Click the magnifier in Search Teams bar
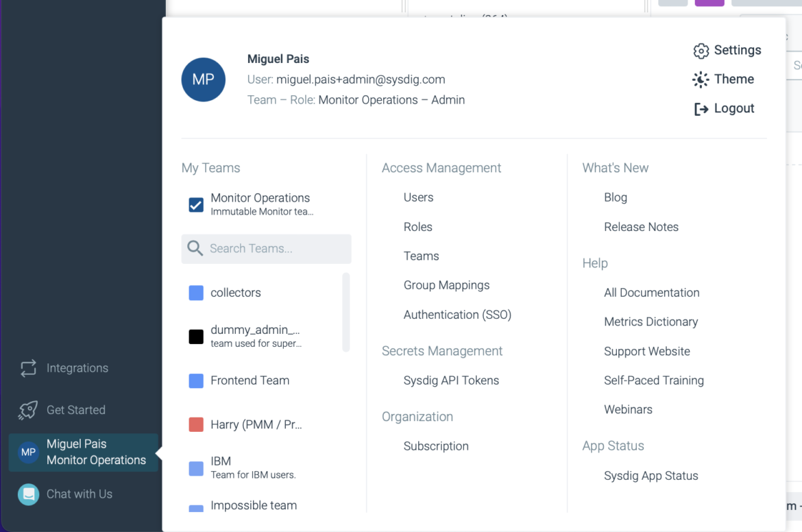The image size is (802, 532). pos(195,249)
